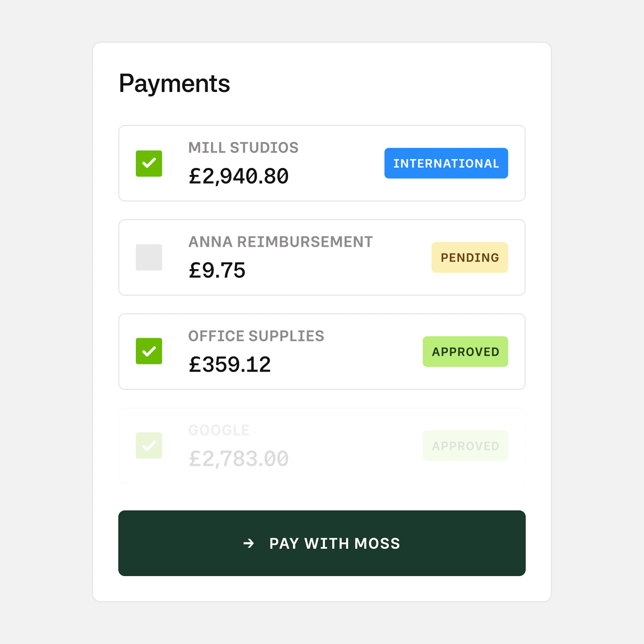Click the arrow icon on the pay button
This screenshot has height=644, width=644.
(248, 543)
